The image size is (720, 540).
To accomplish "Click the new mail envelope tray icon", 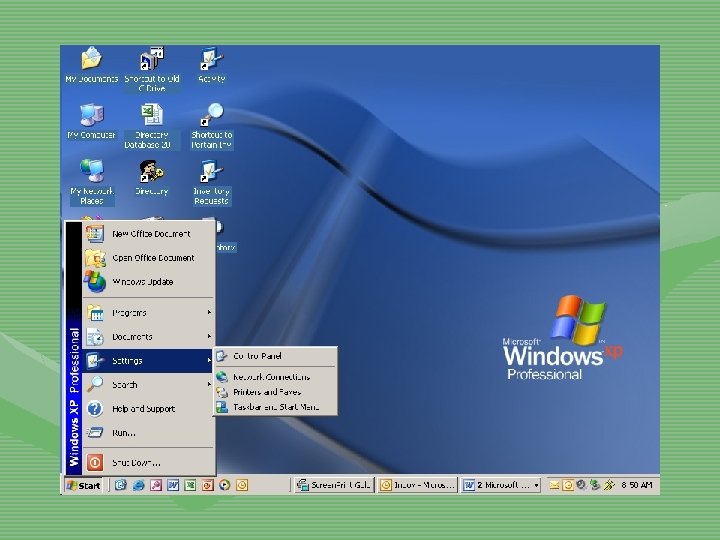I will pyautogui.click(x=554, y=485).
